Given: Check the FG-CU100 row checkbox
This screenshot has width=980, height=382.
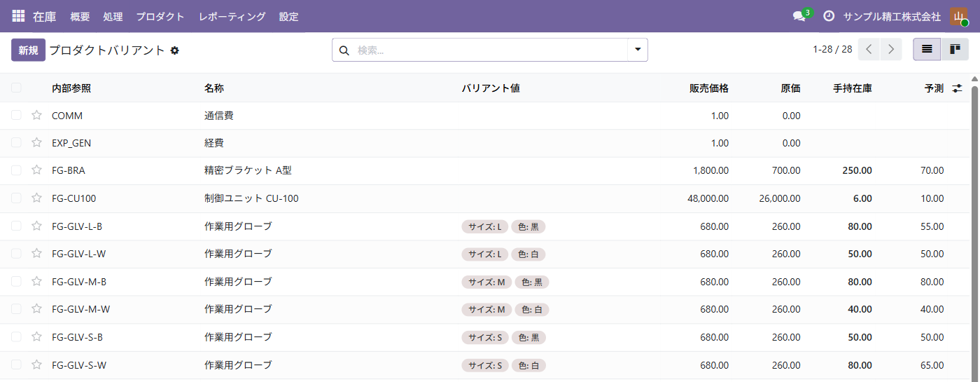Looking at the screenshot, I should pyautogui.click(x=16, y=198).
